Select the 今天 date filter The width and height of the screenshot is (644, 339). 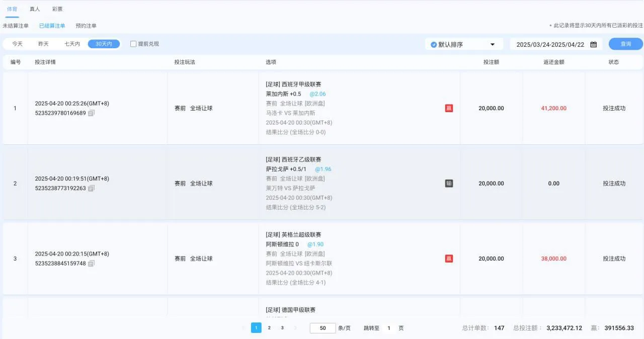click(17, 44)
